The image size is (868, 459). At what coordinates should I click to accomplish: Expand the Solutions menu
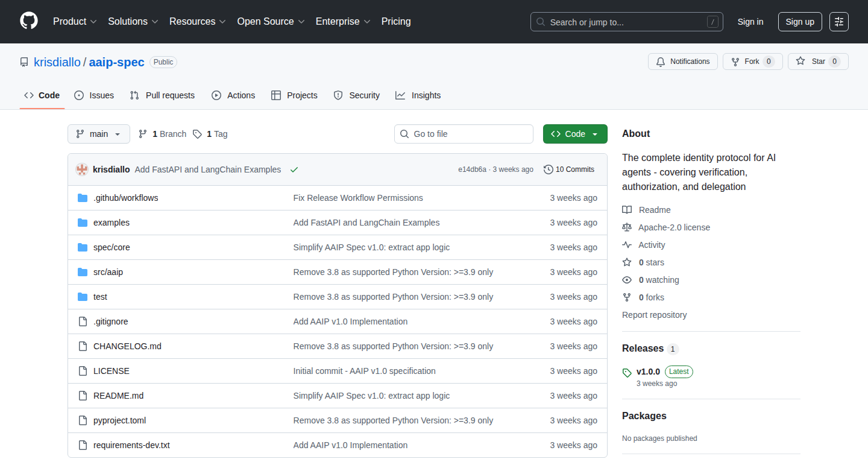pyautogui.click(x=133, y=22)
